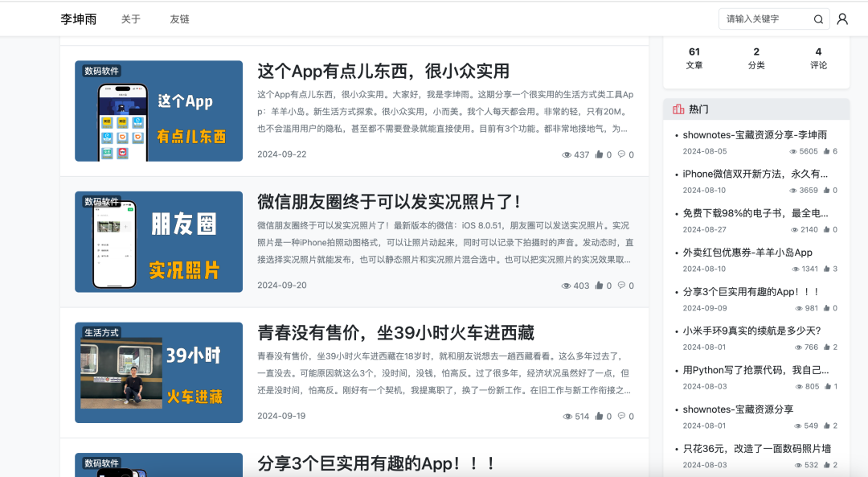The width and height of the screenshot is (868, 477).
Task: Click the like icon beside 只花36元 hot entry
Action: (x=828, y=464)
